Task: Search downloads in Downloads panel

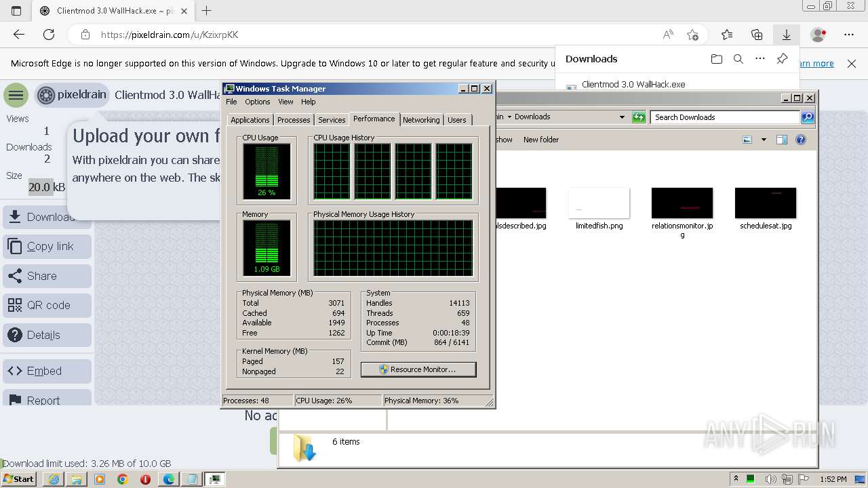Action: tap(738, 59)
